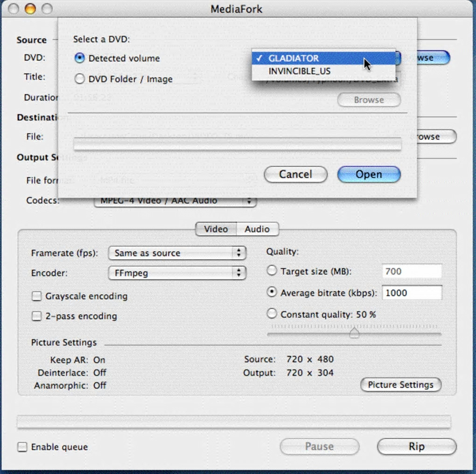This screenshot has width=476, height=474.
Task: Click the Average bitrate field showing 1000
Action: click(x=412, y=293)
